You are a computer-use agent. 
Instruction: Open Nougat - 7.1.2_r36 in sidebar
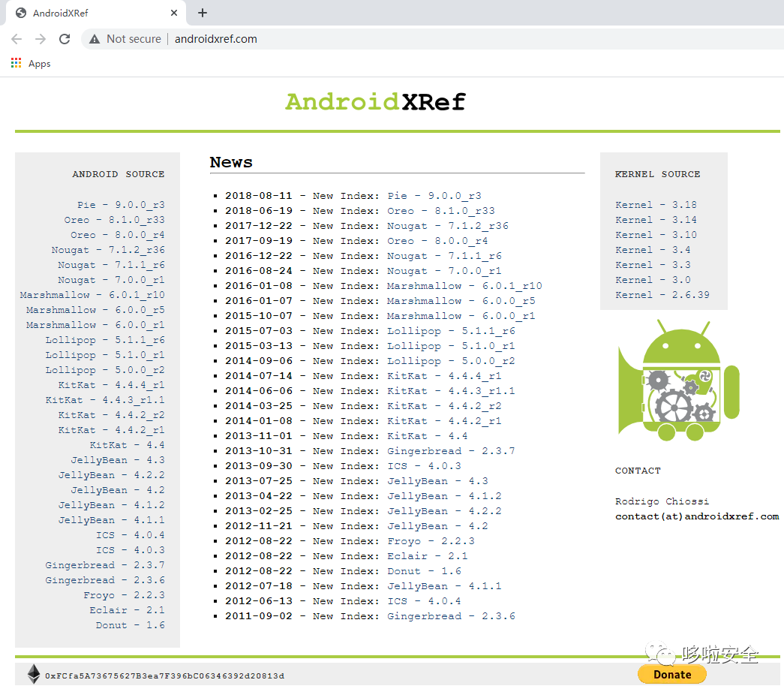pos(108,250)
